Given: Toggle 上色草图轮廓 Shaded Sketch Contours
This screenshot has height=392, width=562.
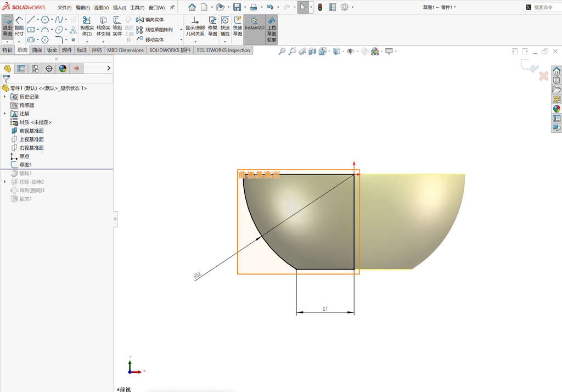Looking at the screenshot, I should tap(272, 30).
